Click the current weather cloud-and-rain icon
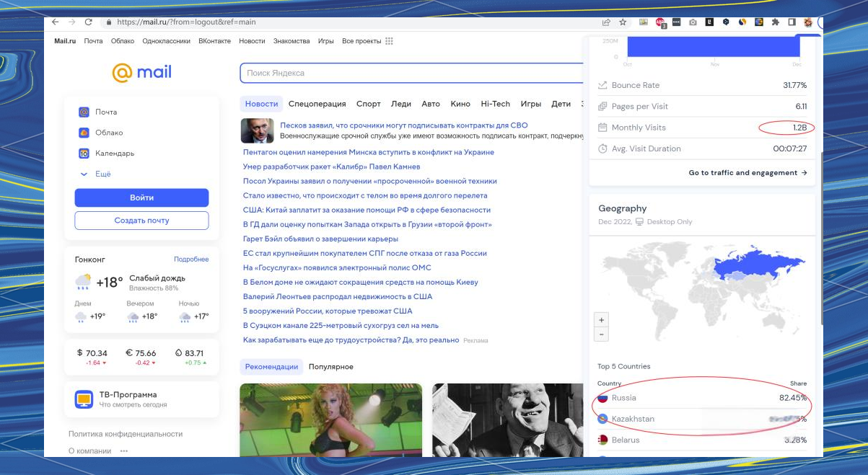868x475 pixels. point(84,281)
